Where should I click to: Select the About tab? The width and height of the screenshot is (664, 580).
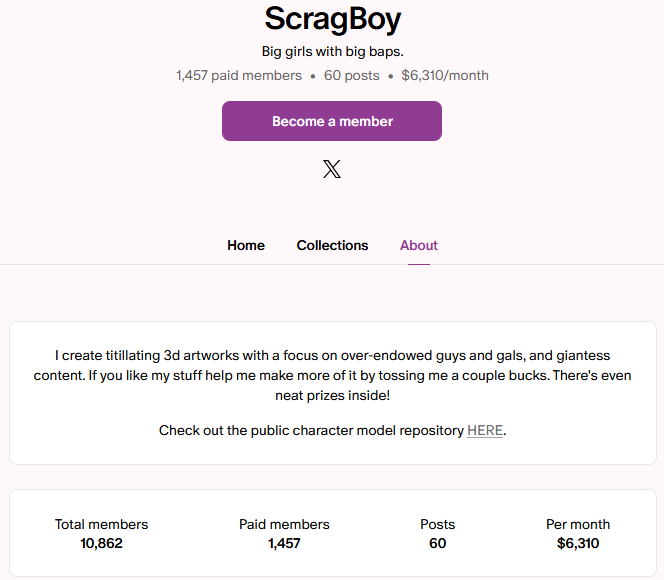point(419,245)
